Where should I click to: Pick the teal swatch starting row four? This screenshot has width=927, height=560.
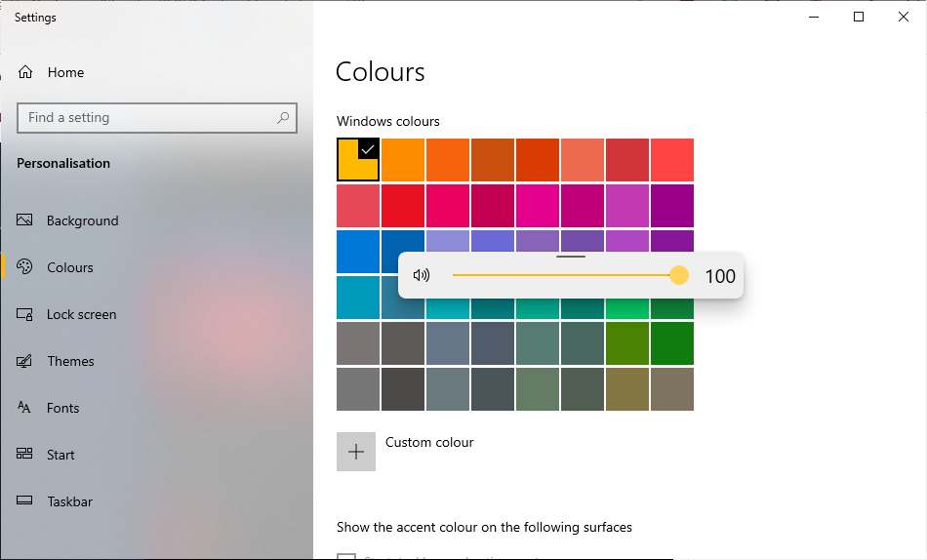[x=358, y=298]
